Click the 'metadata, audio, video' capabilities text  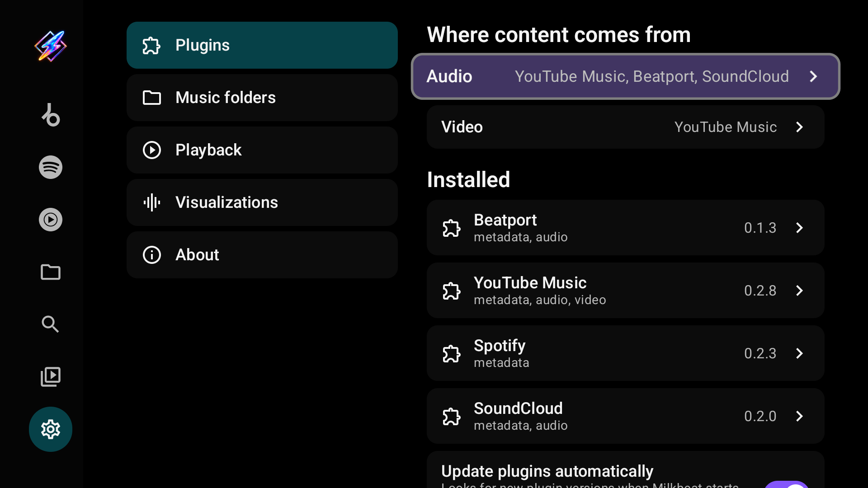(x=540, y=300)
